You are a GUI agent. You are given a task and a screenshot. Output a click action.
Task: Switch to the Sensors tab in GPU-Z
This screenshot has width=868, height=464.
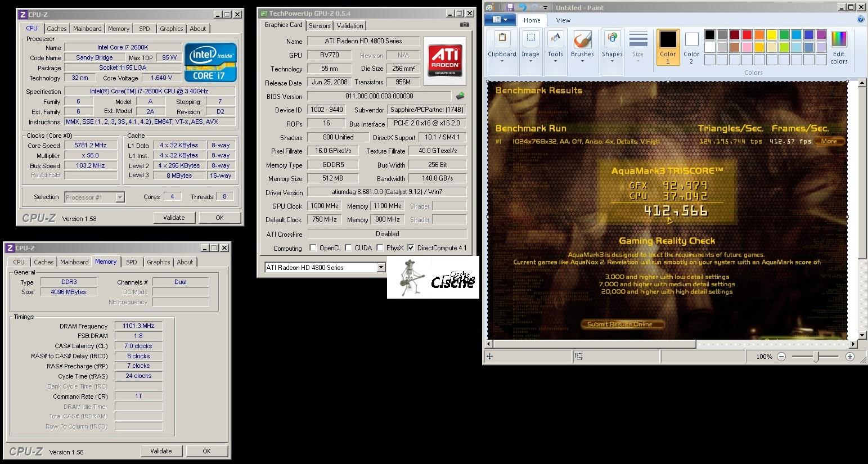pyautogui.click(x=320, y=26)
